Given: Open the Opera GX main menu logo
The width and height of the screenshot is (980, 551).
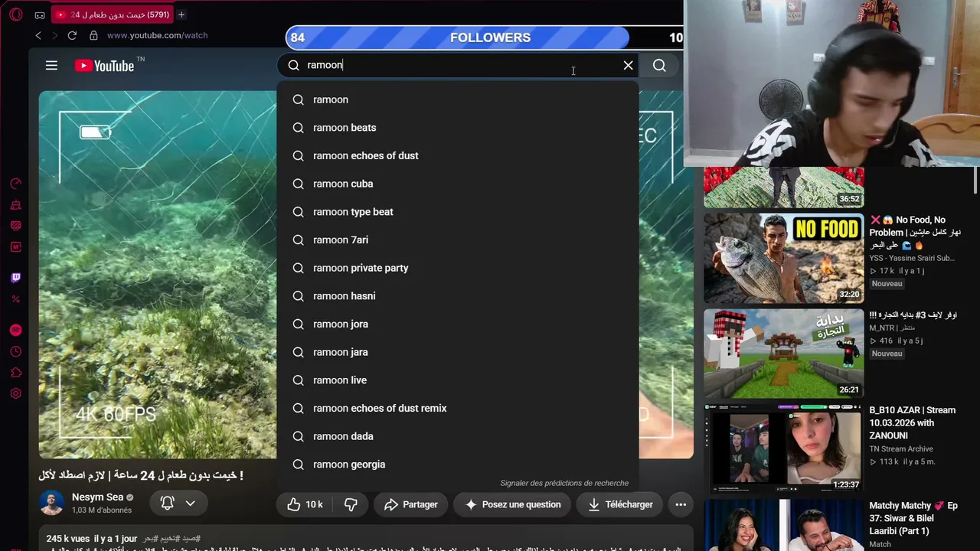Looking at the screenshot, I should pyautogui.click(x=15, y=15).
